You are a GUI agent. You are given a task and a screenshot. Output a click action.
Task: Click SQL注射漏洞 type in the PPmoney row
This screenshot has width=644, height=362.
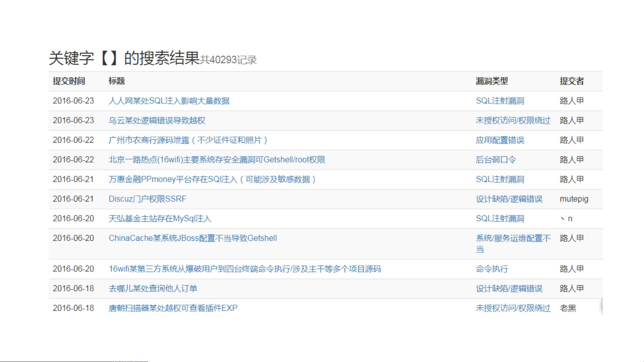point(500,179)
